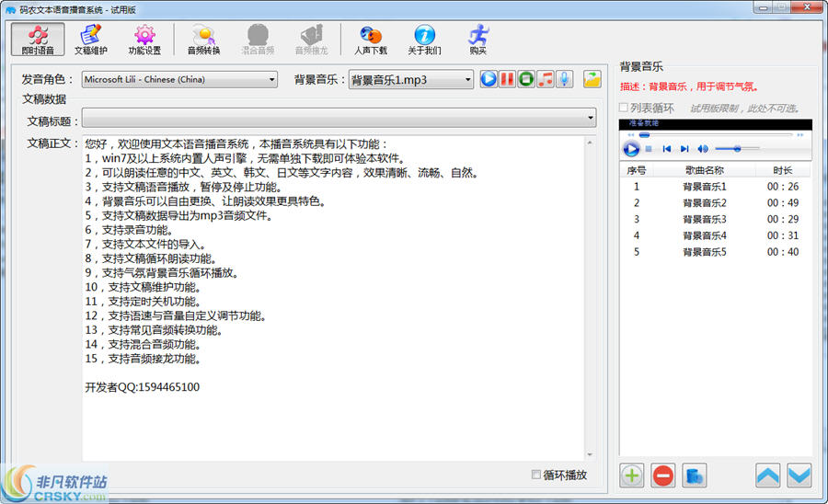
Task: Stop media player playback
Action: pos(649,149)
